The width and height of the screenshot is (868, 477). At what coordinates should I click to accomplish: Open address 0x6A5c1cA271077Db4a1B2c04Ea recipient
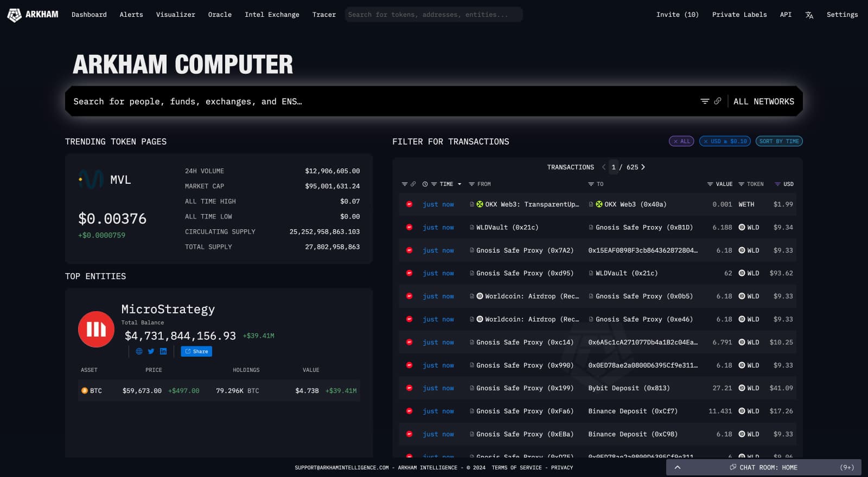click(643, 342)
